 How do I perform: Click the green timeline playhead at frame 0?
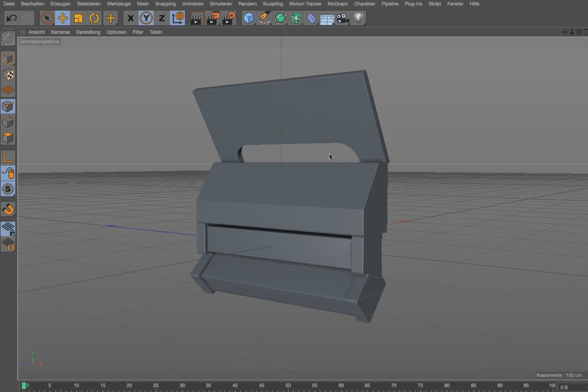[24, 386]
